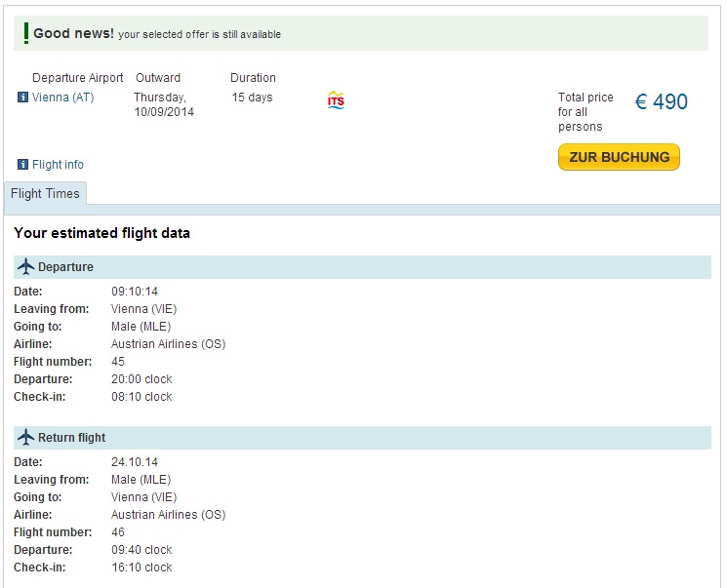
Task: Click the outward date Thursday, 10/09/2014
Action: click(x=164, y=104)
